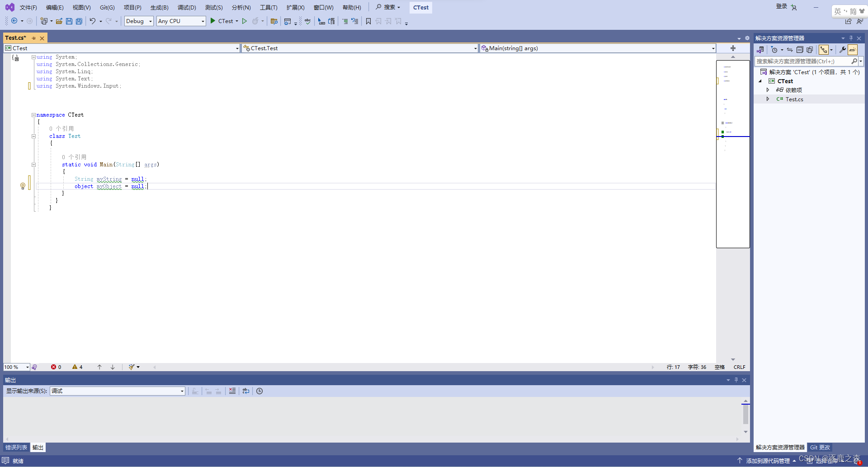Collapse the CTest project node
The image size is (868, 467).
coord(760,81)
